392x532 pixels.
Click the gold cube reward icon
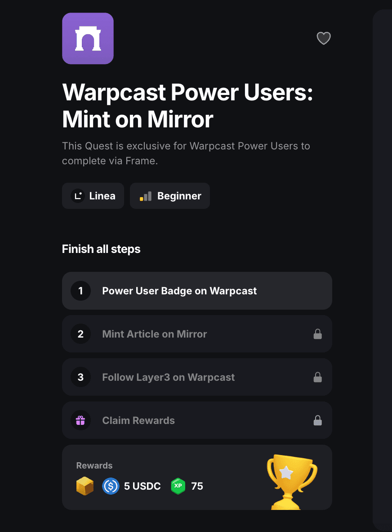[x=85, y=486]
